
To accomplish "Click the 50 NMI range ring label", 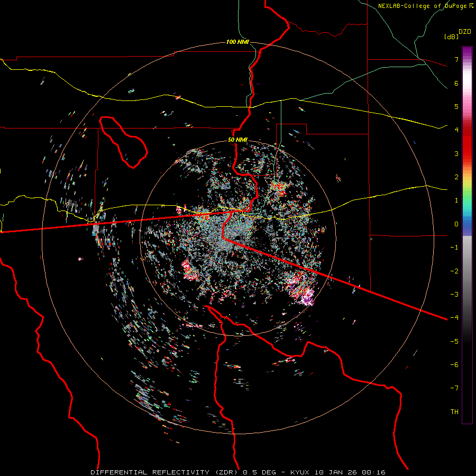I will [237, 140].
